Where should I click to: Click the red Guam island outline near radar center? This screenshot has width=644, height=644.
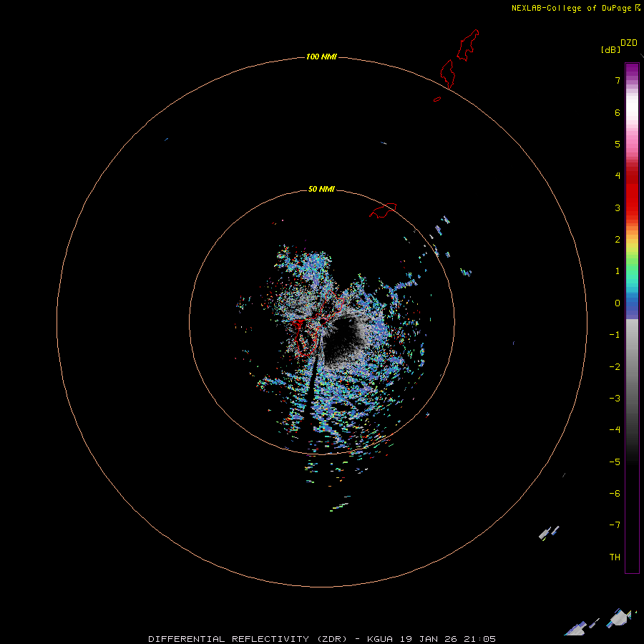tap(318, 323)
